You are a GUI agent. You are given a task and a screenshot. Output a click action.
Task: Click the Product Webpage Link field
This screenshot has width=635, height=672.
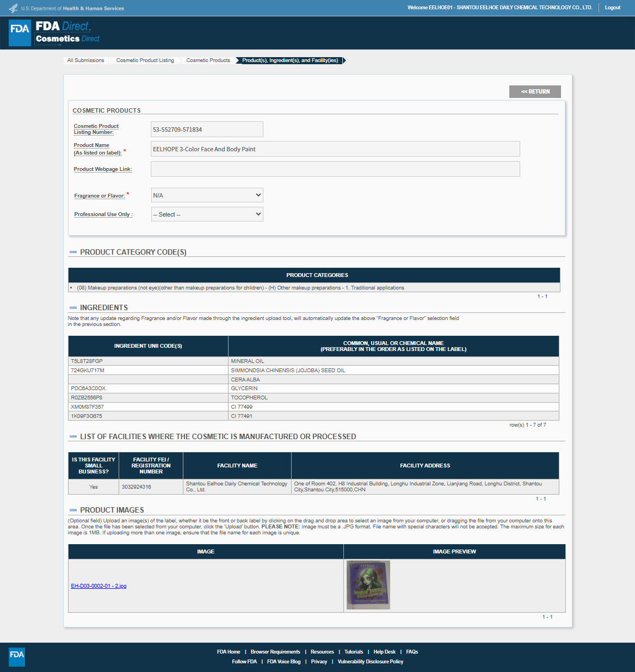(335, 169)
